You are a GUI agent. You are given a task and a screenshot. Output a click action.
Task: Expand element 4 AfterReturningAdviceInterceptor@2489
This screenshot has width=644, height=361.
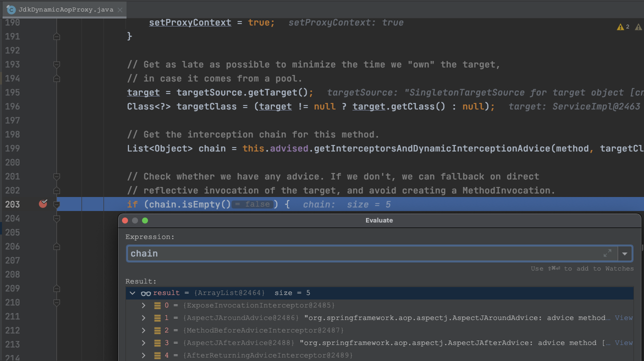pos(143,355)
